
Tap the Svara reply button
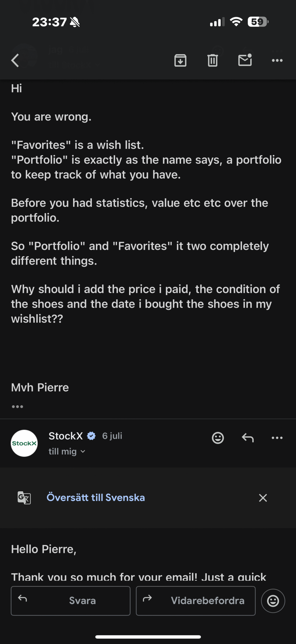pos(71,601)
